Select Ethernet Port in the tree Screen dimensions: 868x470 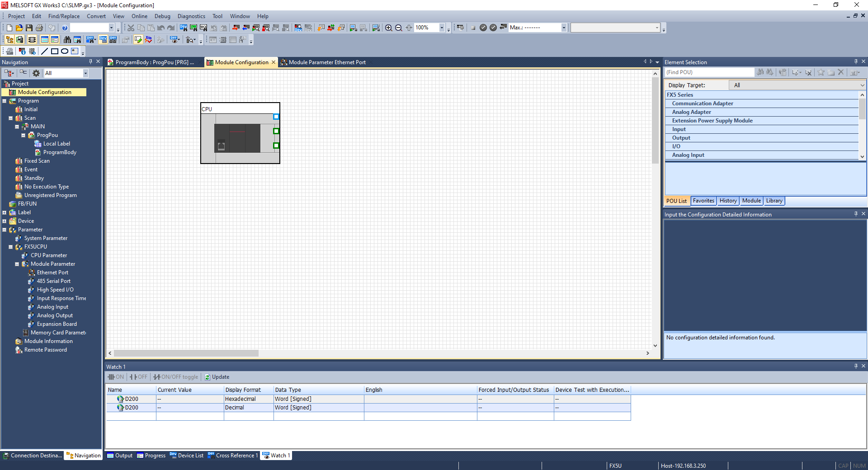52,273
